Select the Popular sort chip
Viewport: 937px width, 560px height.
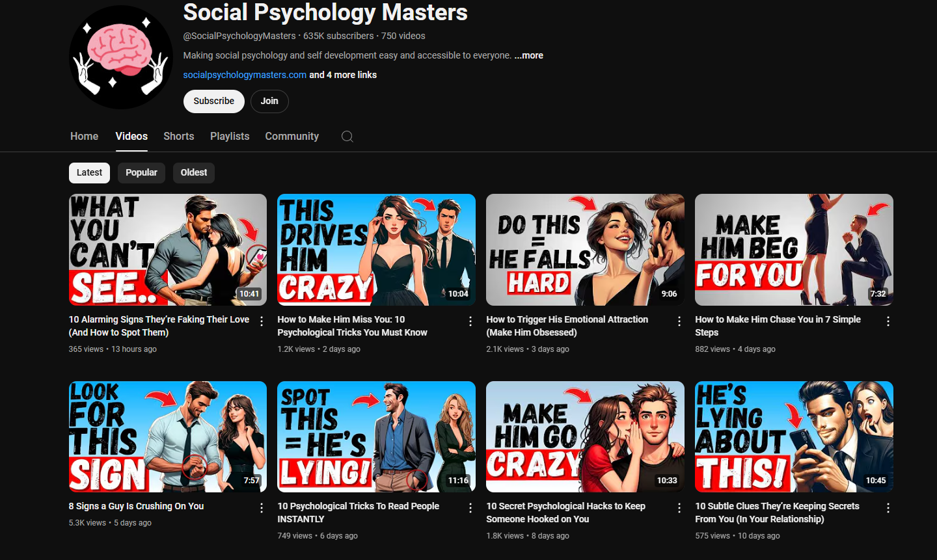click(x=141, y=172)
